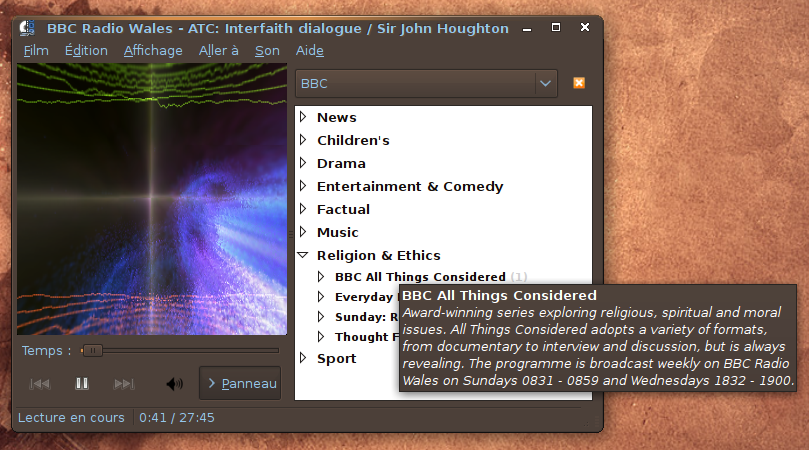
Task: Maximize the Totem window
Action: point(556,27)
